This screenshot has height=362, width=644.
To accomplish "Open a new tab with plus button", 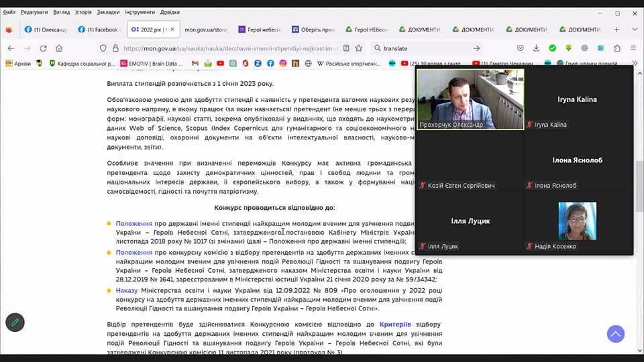I will tap(616, 29).
